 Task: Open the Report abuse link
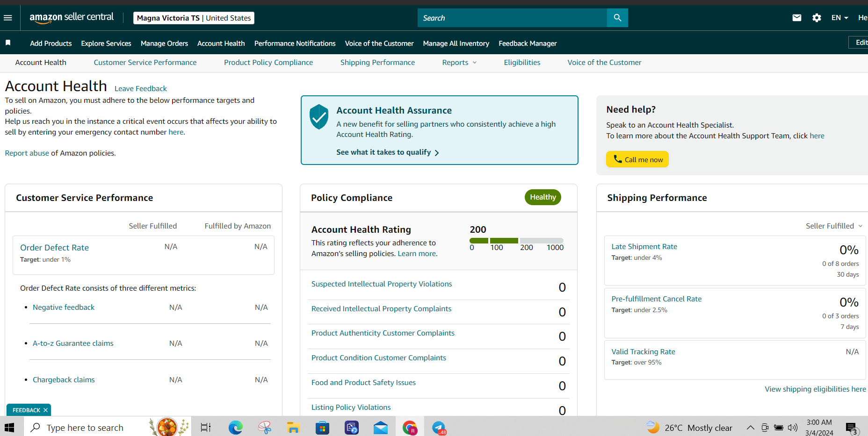27,153
